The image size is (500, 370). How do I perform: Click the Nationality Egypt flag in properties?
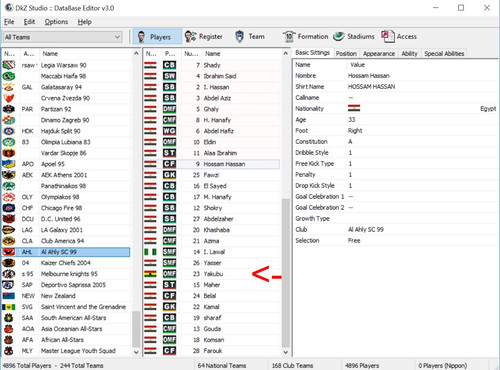click(354, 109)
